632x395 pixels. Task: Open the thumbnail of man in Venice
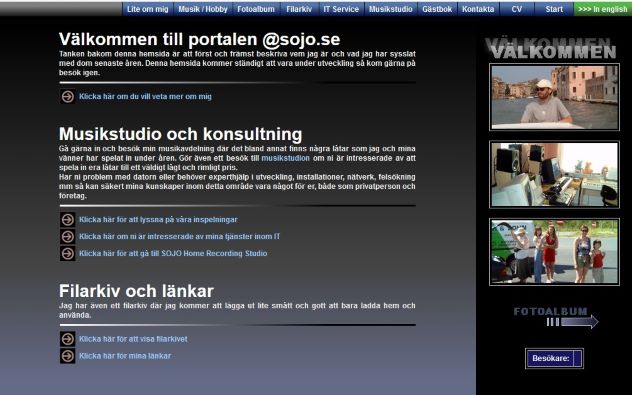554,97
